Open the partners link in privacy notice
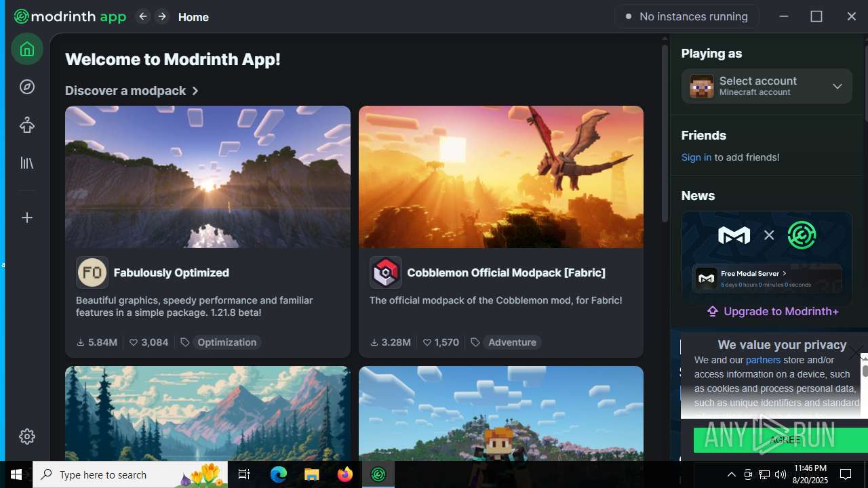This screenshot has width=868, height=488. pos(763,360)
